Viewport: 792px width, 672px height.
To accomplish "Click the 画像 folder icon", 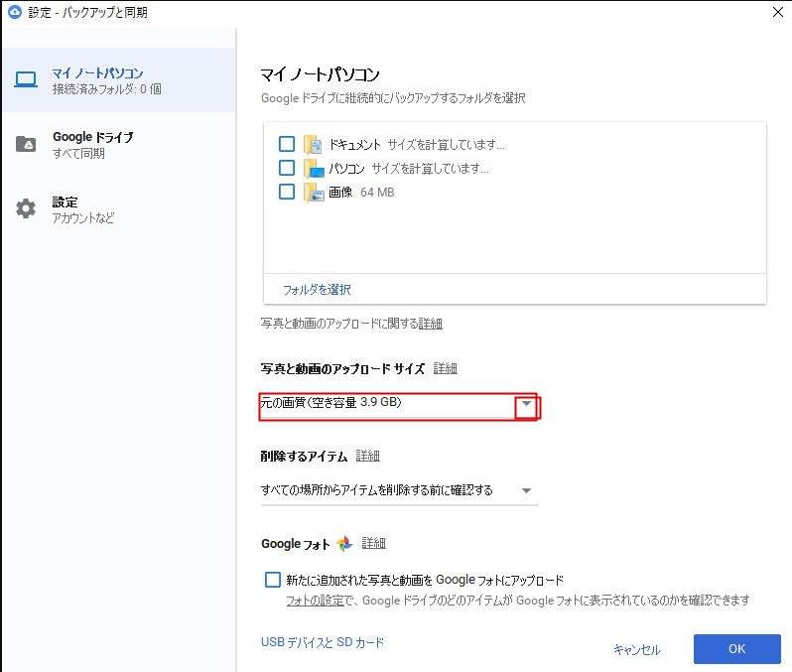I will [x=314, y=193].
